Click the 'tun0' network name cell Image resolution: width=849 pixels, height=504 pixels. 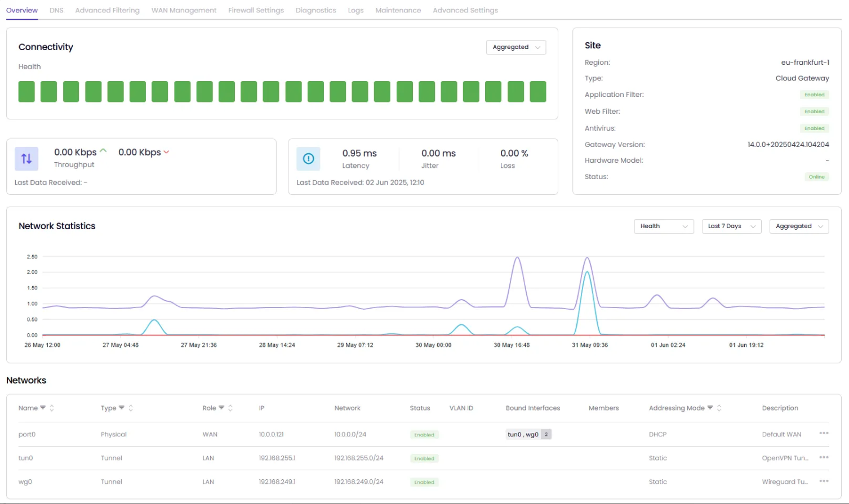click(x=26, y=458)
